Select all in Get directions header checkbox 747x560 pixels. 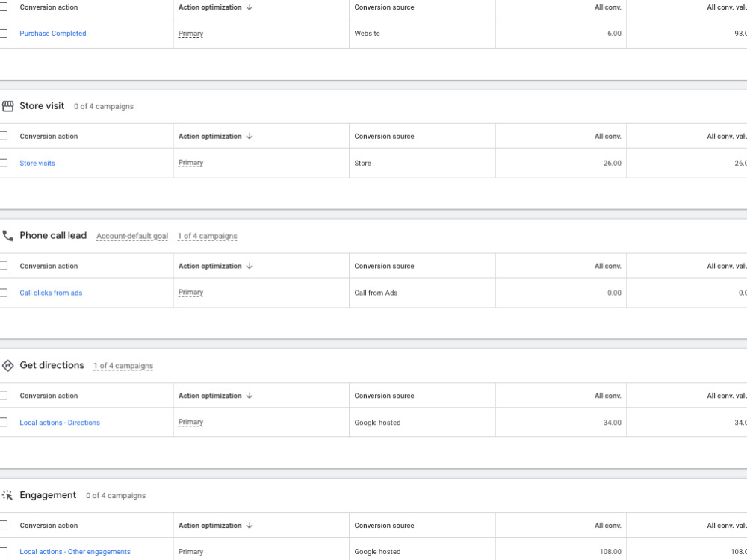click(x=3, y=395)
